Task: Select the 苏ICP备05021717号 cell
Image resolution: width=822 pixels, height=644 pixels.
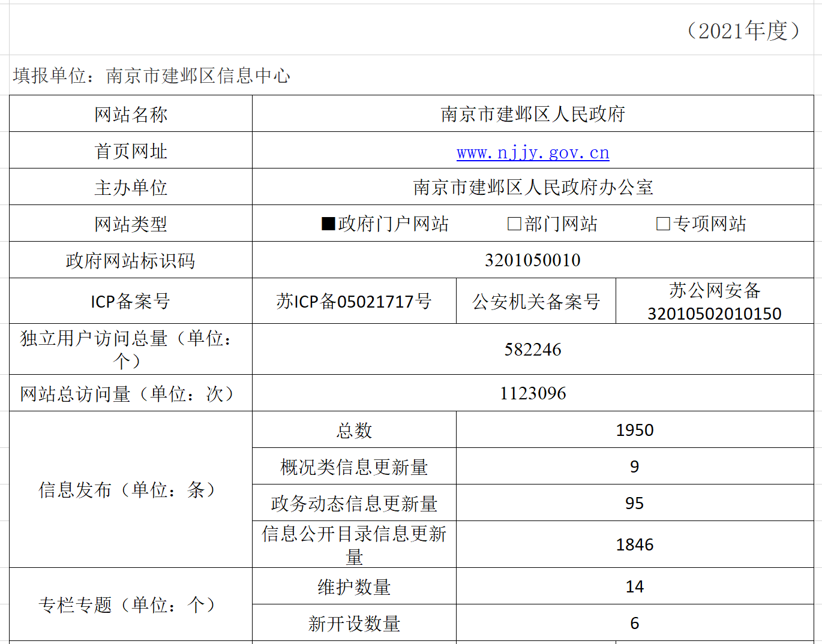Action: (354, 301)
